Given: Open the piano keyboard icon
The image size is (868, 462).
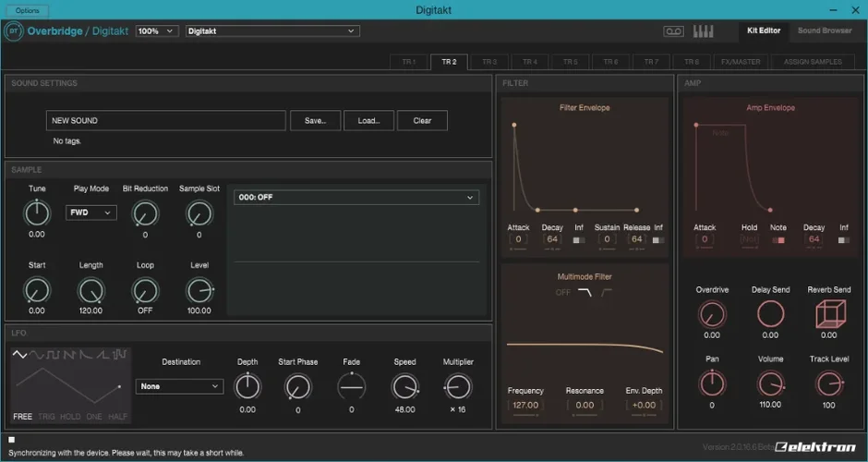Looking at the screenshot, I should [703, 31].
